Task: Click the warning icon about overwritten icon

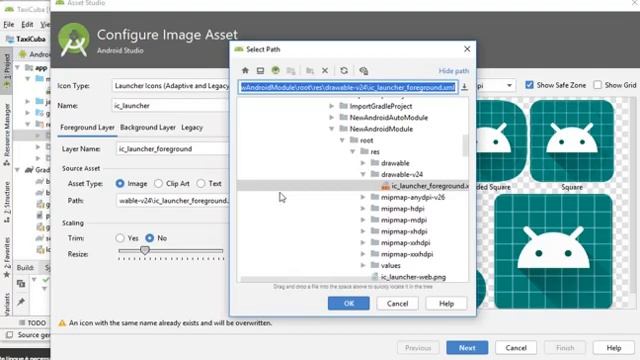Action: [x=62, y=323]
